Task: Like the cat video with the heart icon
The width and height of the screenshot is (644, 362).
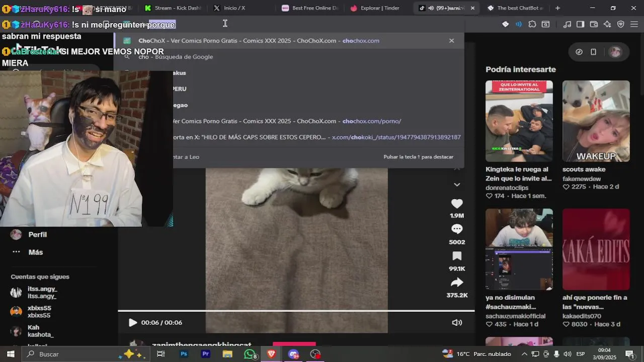Action: pos(457,204)
